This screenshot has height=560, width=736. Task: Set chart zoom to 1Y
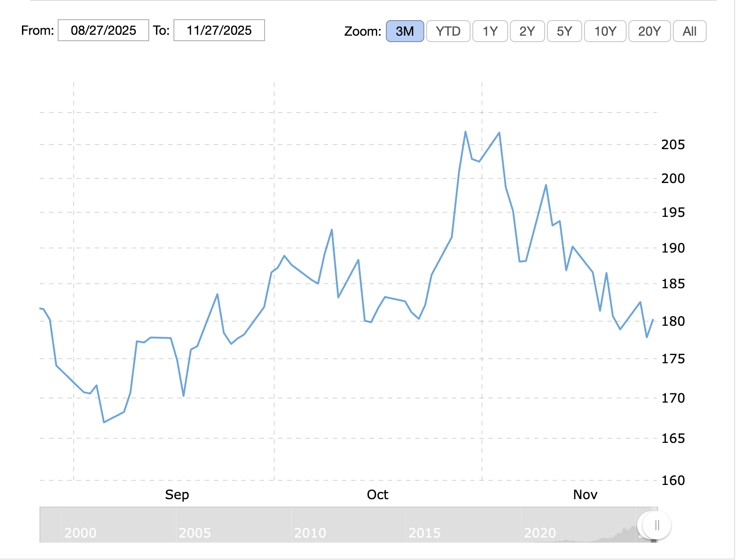(490, 31)
